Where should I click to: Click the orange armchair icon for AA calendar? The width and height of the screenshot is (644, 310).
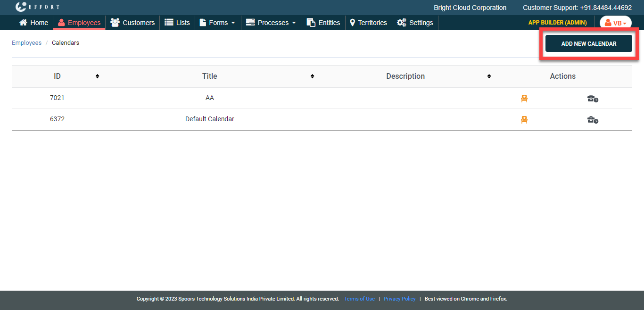pyautogui.click(x=524, y=98)
